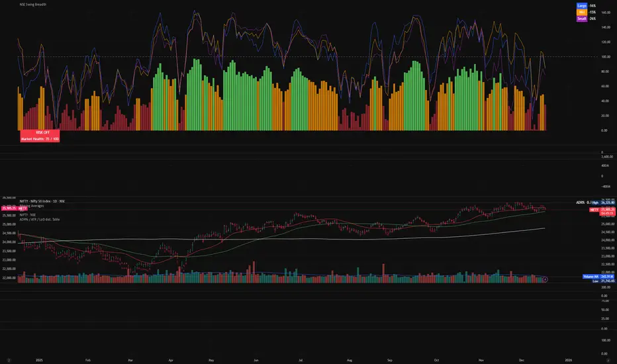Viewport: 617px width, 364px height.
Task: Click the ADR% value in the table
Action: click(589, 203)
